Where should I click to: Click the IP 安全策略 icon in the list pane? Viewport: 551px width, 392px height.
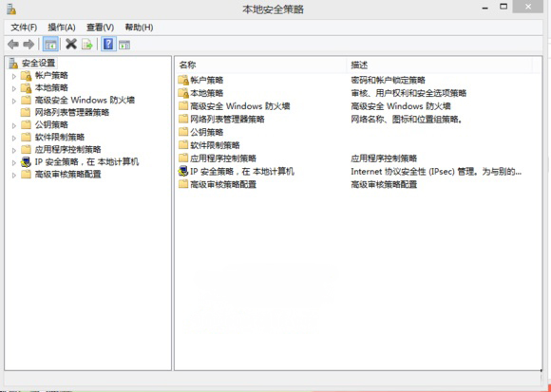point(183,171)
